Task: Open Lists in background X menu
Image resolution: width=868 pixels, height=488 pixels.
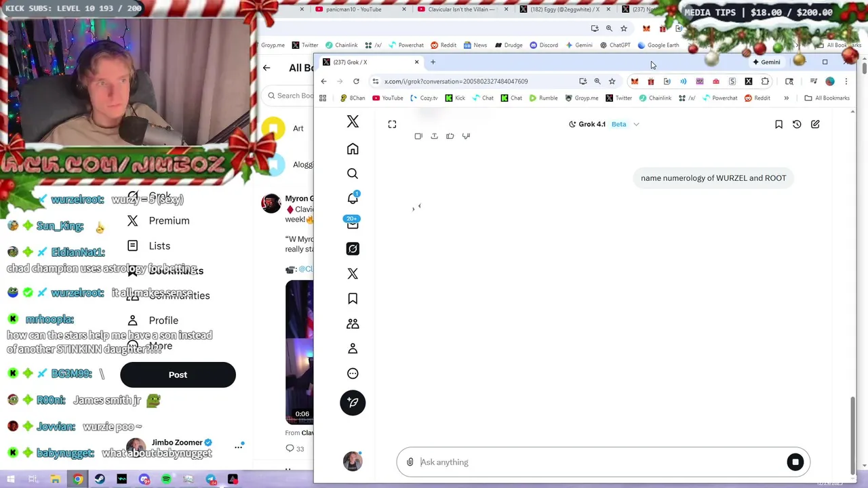Action: click(149, 246)
